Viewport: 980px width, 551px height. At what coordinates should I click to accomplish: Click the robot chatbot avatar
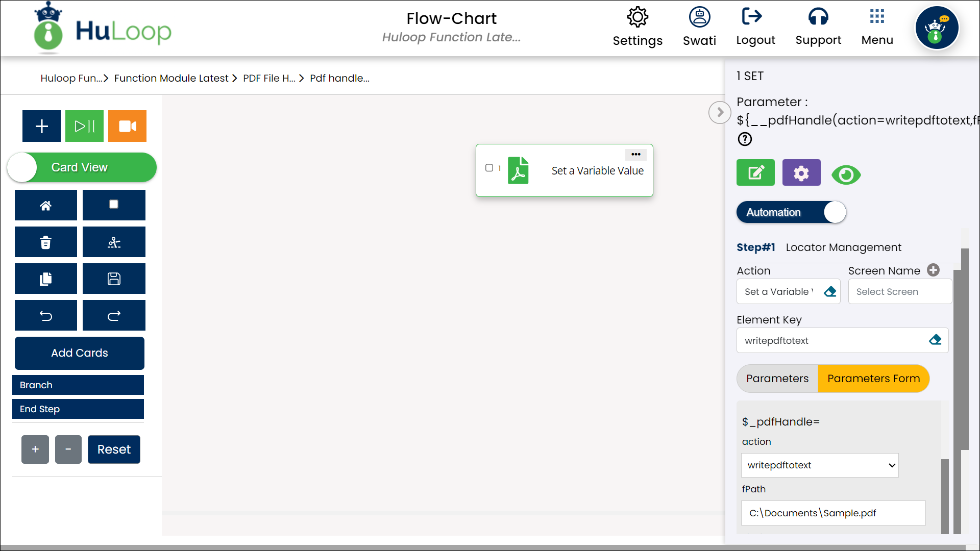coord(937,28)
